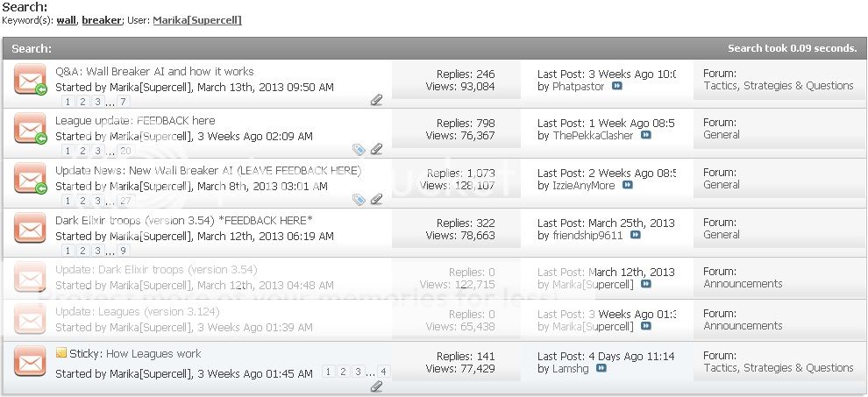Click paperclip icon in How Leagues work row

pos(376,386)
